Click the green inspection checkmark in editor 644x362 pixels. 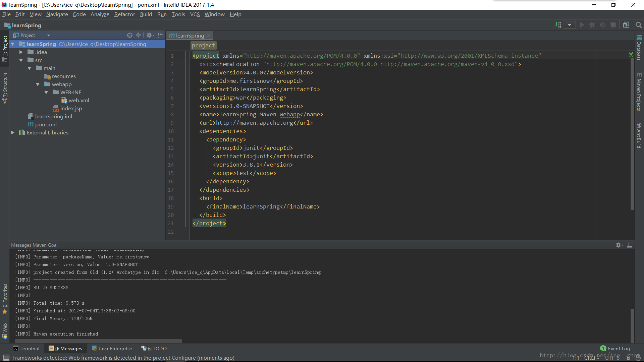click(x=631, y=54)
